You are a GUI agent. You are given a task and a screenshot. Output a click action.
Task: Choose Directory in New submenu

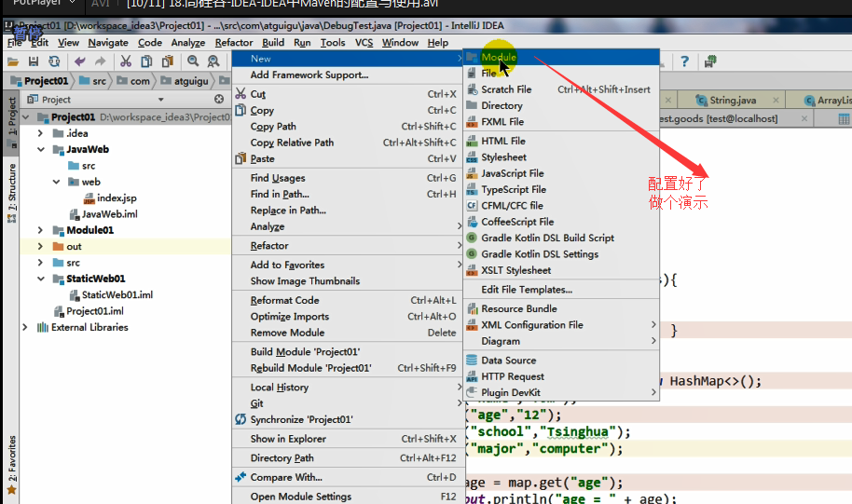coord(561,105)
